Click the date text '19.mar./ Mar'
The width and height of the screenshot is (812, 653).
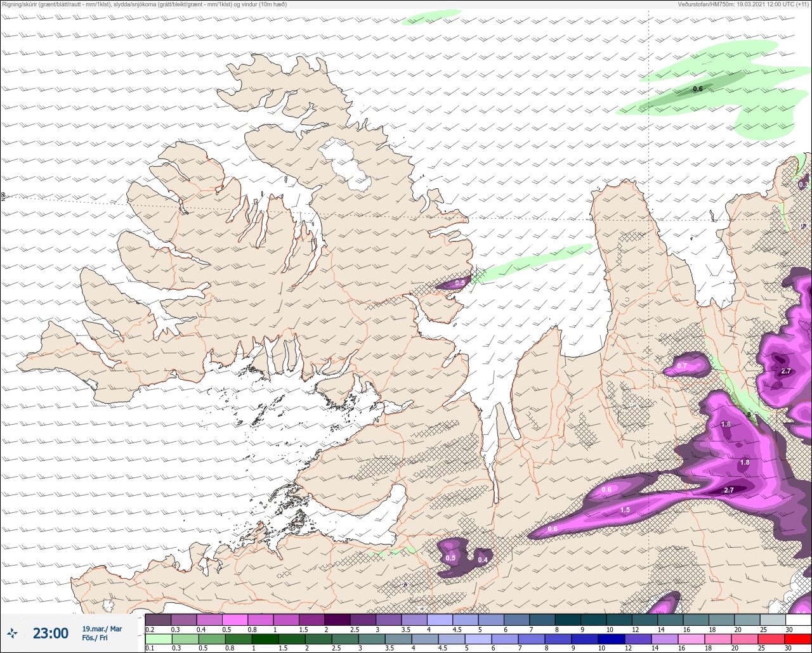coord(102,629)
